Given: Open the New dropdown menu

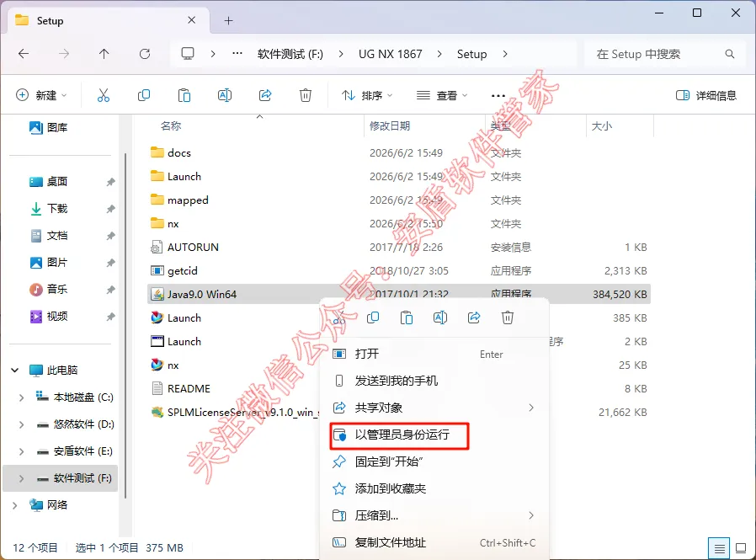Looking at the screenshot, I should [x=41, y=95].
